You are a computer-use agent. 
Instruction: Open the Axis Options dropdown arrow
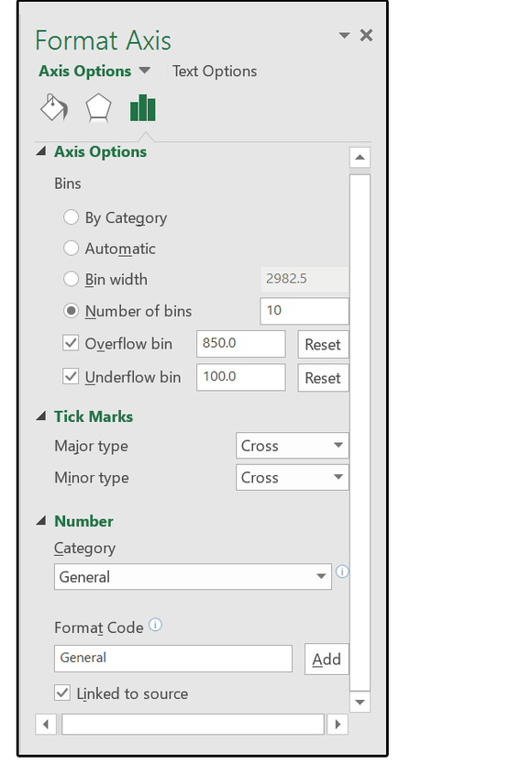tap(144, 71)
